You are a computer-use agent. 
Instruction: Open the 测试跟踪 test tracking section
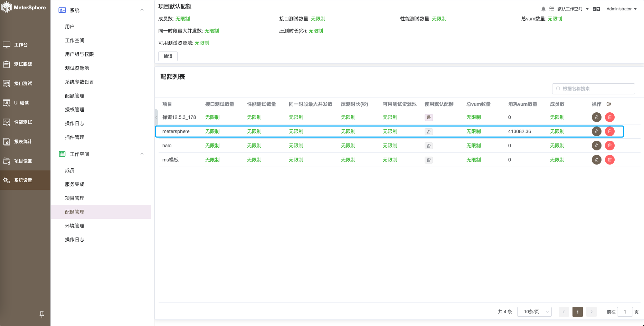pos(25,64)
